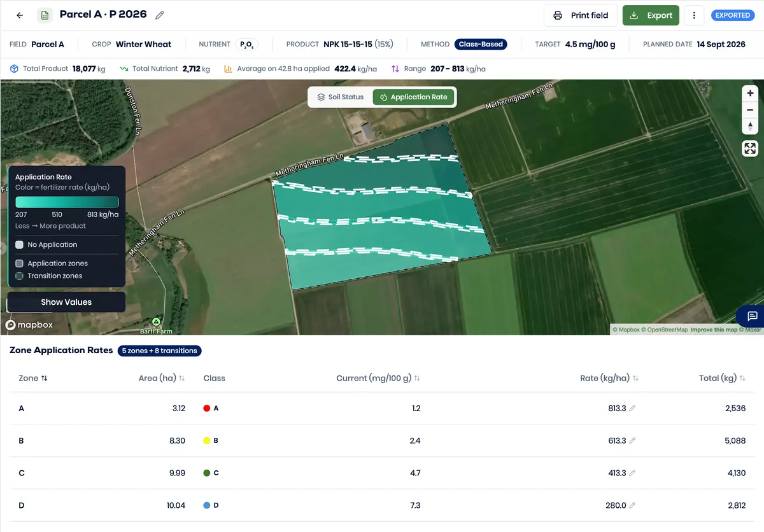This screenshot has width=764, height=532.
Task: Click the Total Product cube icon
Action: [14, 69]
